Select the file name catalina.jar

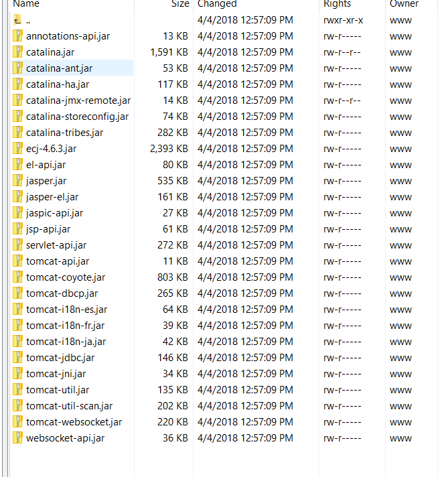coord(50,52)
